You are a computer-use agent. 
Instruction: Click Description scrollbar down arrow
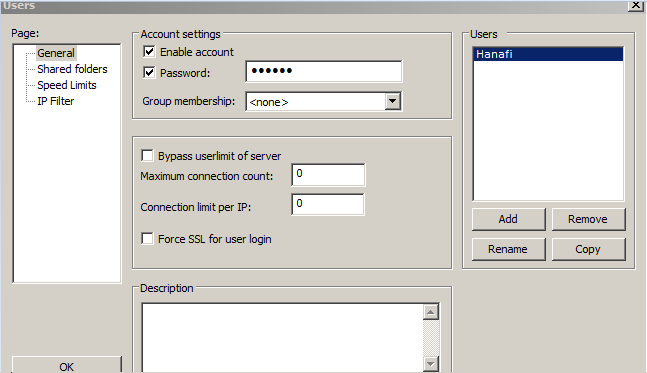click(431, 364)
